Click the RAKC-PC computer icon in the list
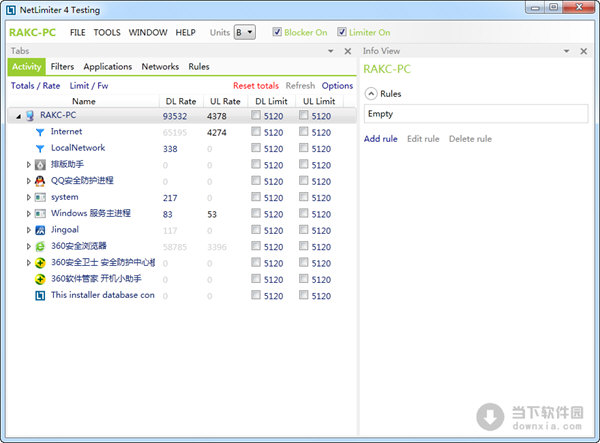 (30, 116)
